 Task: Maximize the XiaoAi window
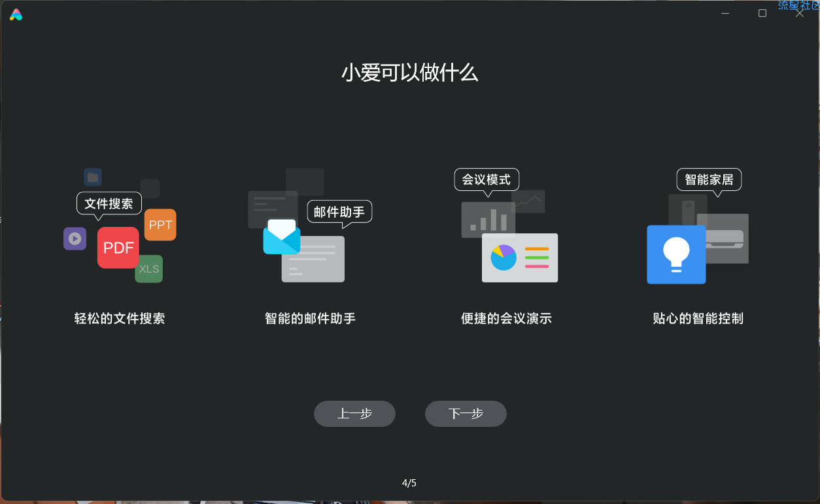(762, 13)
